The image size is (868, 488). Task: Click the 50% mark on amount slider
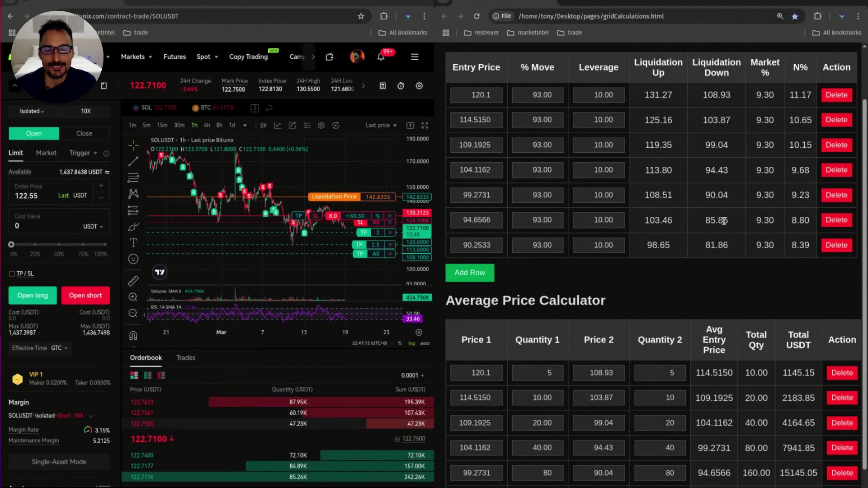tap(59, 244)
